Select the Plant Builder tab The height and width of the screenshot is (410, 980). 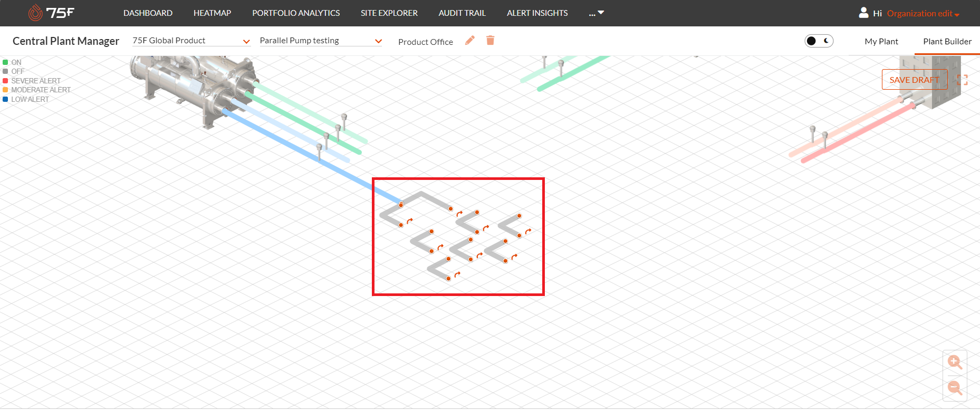(947, 41)
